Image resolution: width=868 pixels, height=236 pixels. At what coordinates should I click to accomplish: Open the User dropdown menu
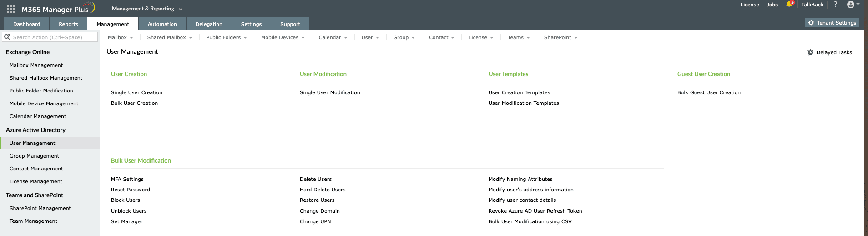coord(370,37)
